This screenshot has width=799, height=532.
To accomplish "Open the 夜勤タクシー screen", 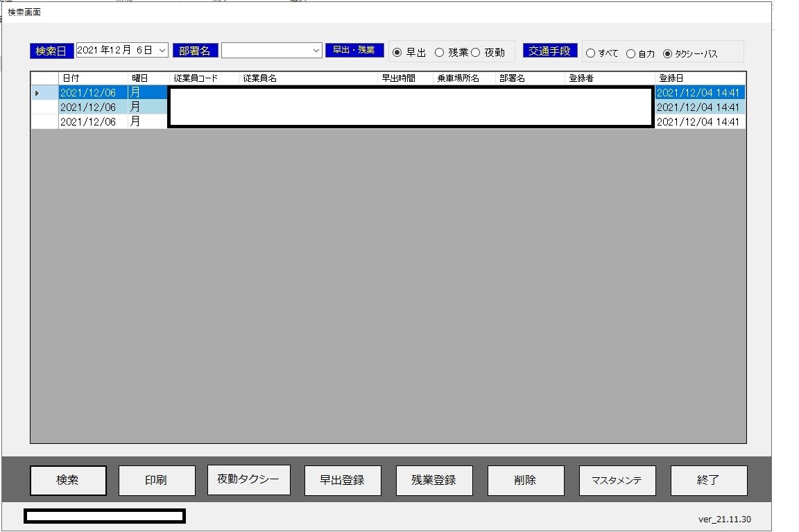I will (249, 479).
